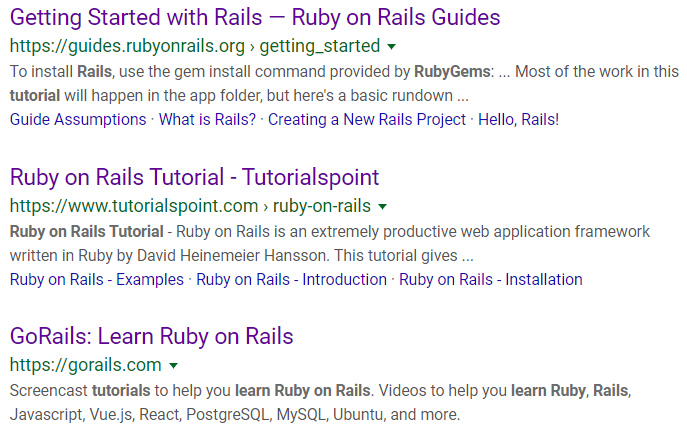
Task: Open GoRails: Learn Ruby on Rails title
Action: pyautogui.click(x=151, y=336)
